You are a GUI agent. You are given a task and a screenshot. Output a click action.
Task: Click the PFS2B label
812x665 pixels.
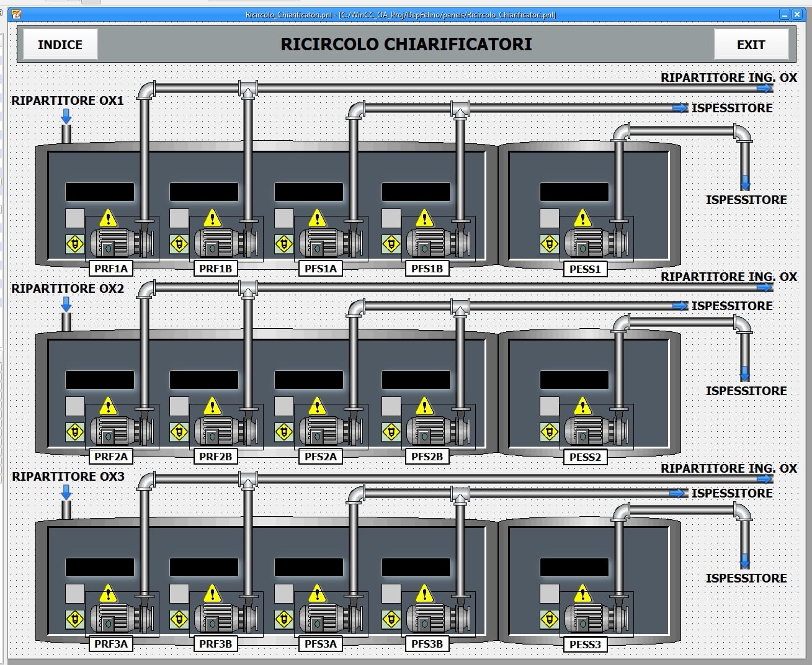click(427, 457)
